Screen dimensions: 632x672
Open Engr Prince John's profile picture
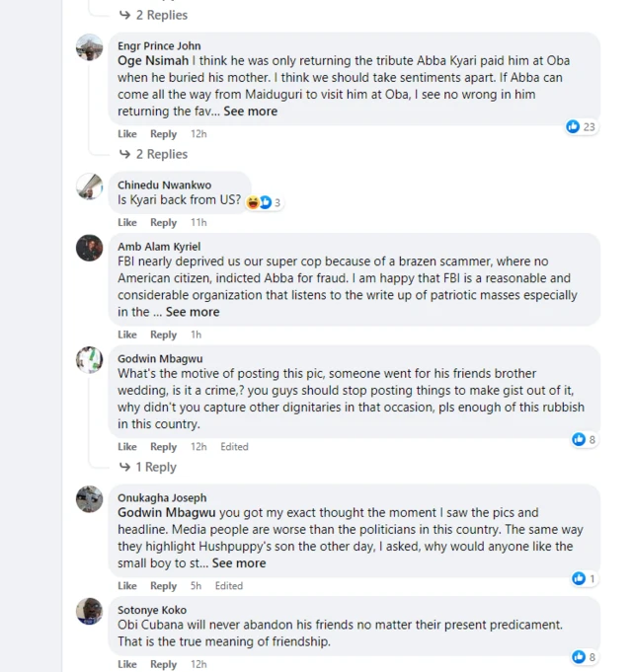[90, 47]
